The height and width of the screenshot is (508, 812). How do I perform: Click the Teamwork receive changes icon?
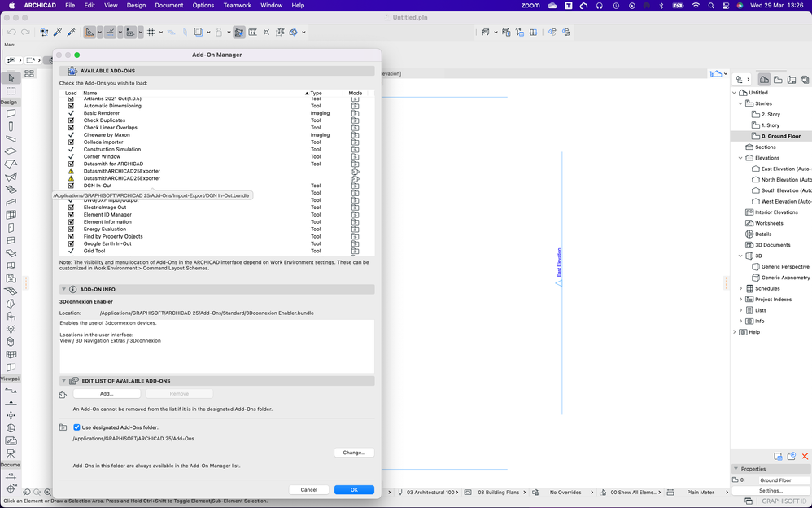pyautogui.click(x=566, y=32)
